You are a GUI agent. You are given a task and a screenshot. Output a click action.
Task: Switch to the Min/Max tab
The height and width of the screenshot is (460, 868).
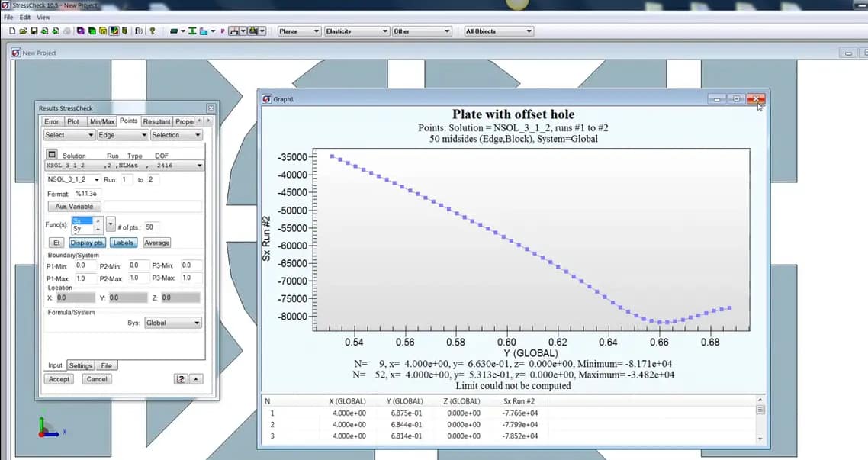tap(103, 121)
